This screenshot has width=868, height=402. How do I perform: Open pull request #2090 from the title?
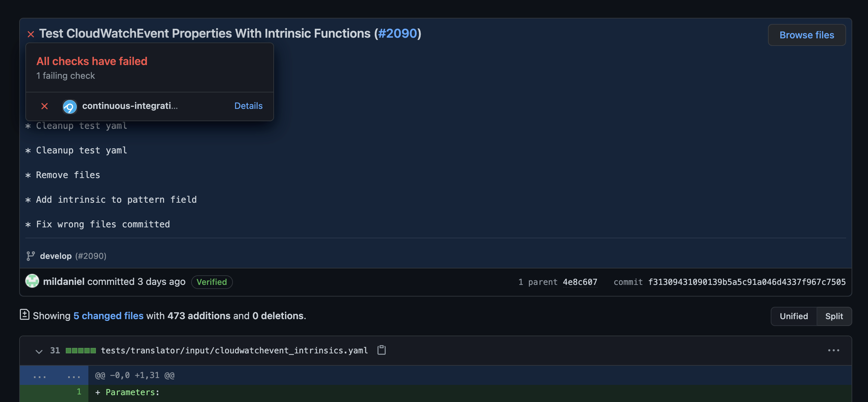coord(397,34)
